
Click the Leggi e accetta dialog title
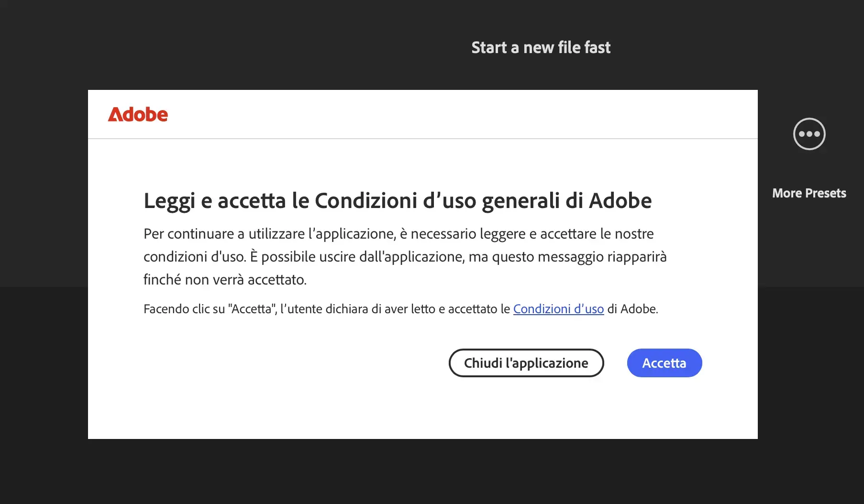(398, 201)
